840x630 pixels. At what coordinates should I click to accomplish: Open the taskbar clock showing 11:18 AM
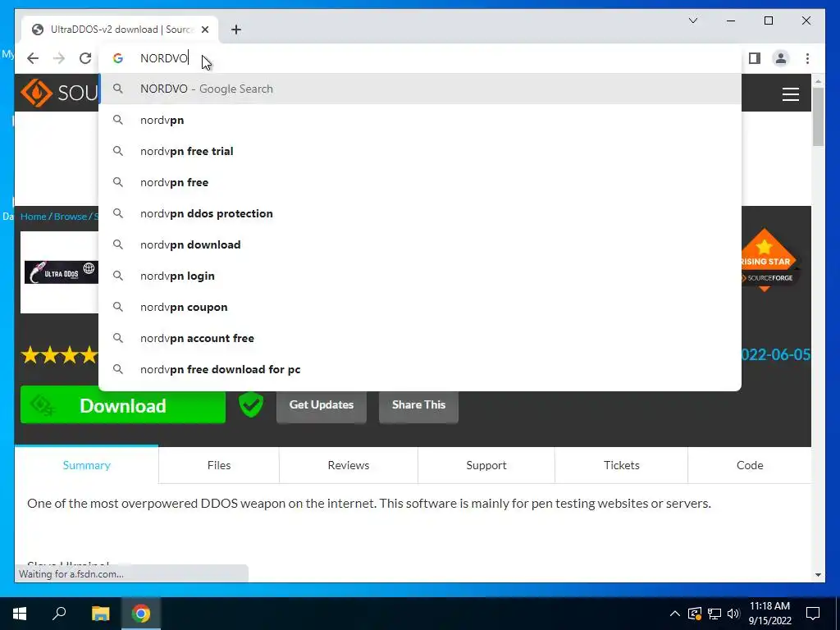coord(769,614)
